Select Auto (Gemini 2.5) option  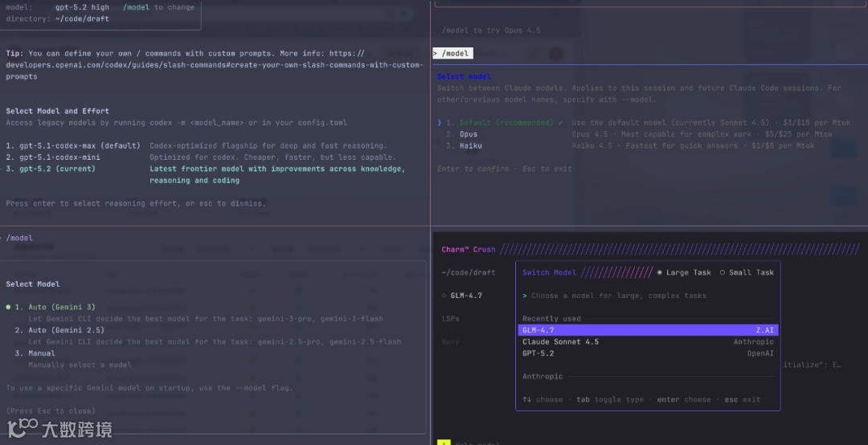click(x=59, y=330)
